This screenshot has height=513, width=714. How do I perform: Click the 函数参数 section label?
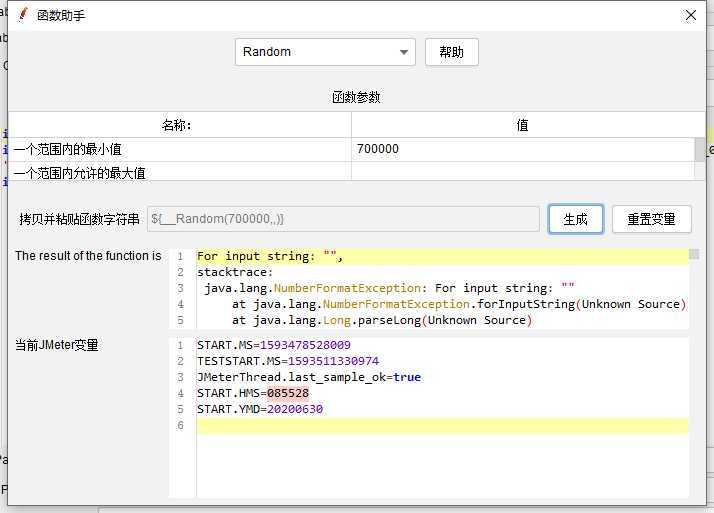point(356,97)
